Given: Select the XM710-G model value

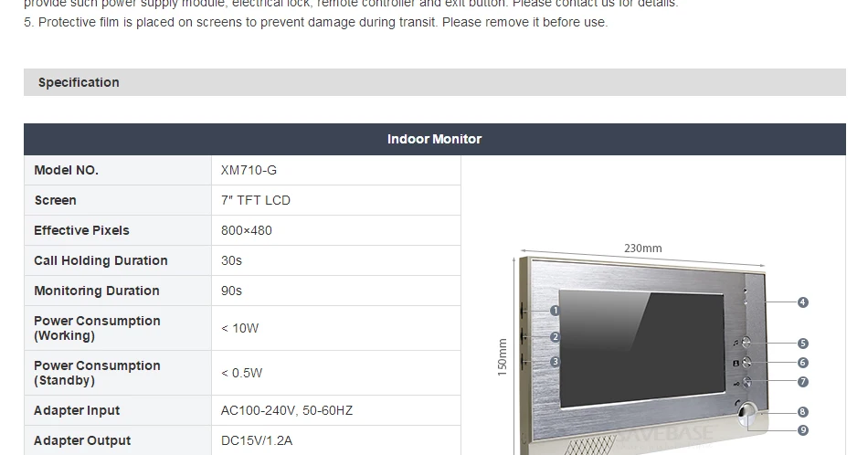Looking at the screenshot, I should [249, 171].
